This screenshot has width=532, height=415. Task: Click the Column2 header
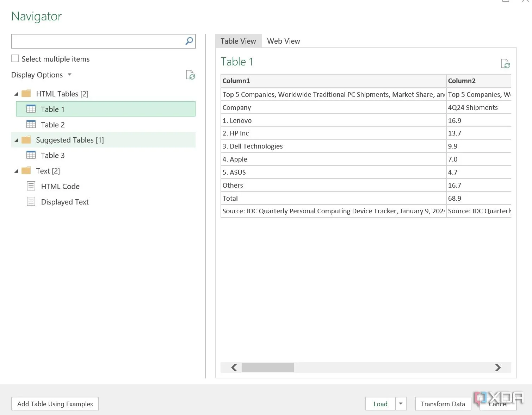click(x=479, y=81)
